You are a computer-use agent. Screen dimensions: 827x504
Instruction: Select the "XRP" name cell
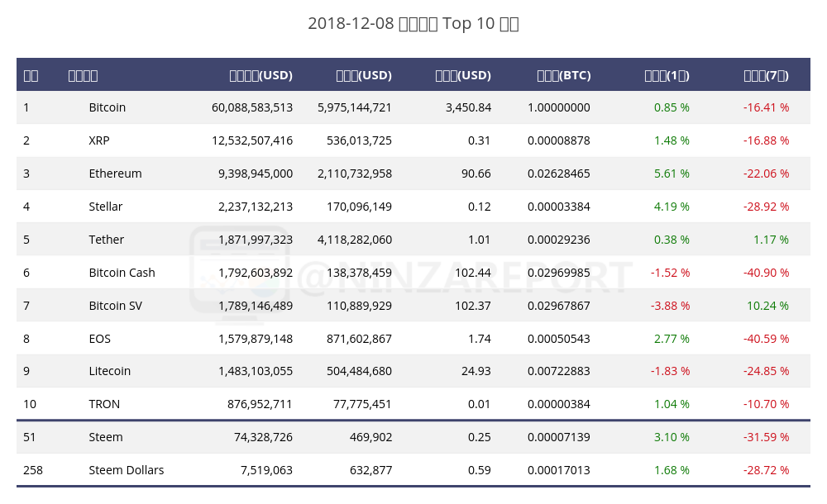coord(99,140)
